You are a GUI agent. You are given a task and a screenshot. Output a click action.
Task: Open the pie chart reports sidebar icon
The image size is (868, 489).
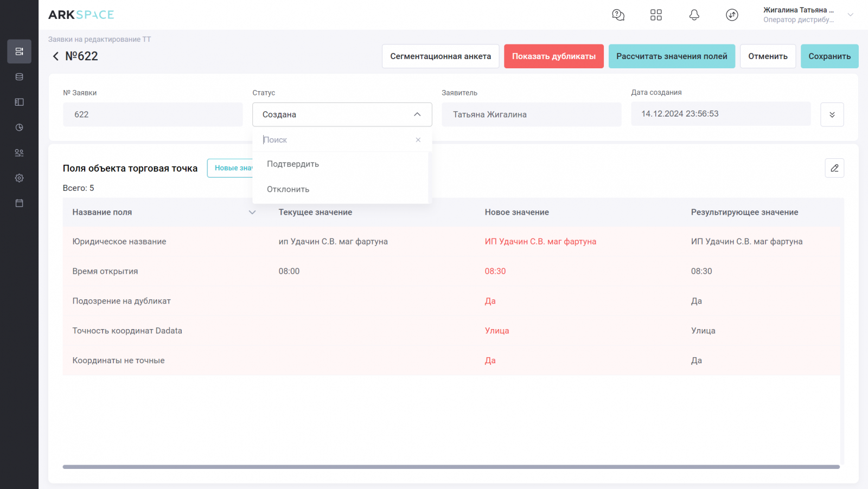tap(20, 127)
